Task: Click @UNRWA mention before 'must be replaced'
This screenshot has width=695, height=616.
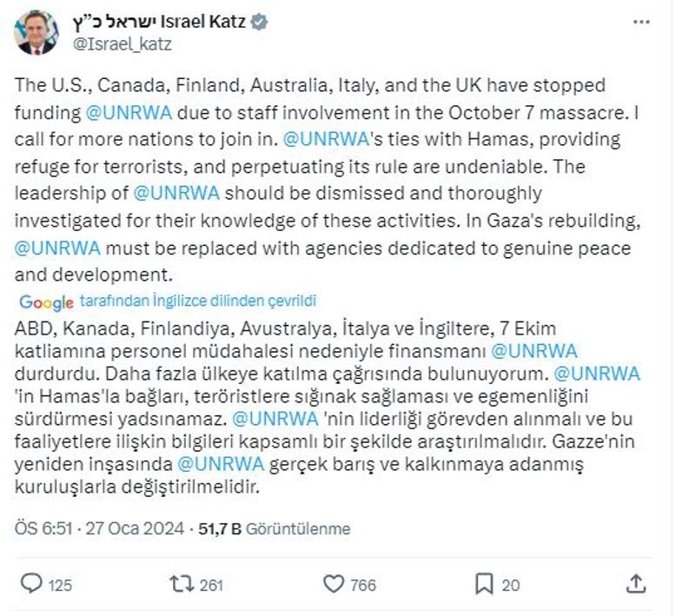Action: (x=57, y=248)
